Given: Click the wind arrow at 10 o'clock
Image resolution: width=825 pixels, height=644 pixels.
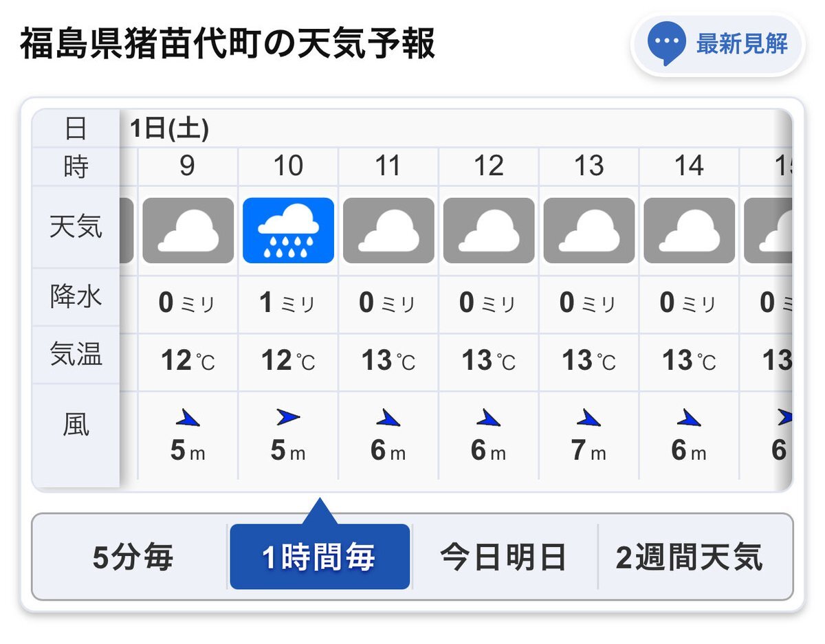Looking at the screenshot, I should [x=288, y=417].
